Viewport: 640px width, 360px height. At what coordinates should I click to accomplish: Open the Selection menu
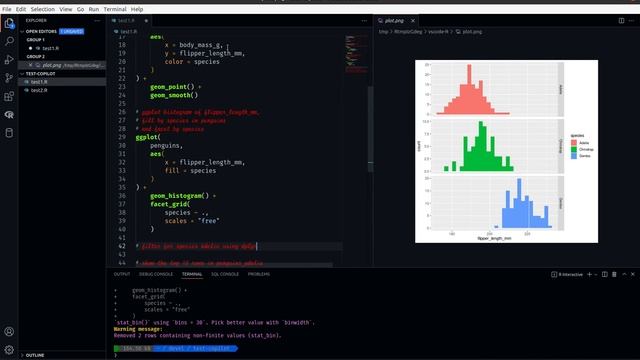tap(42, 9)
